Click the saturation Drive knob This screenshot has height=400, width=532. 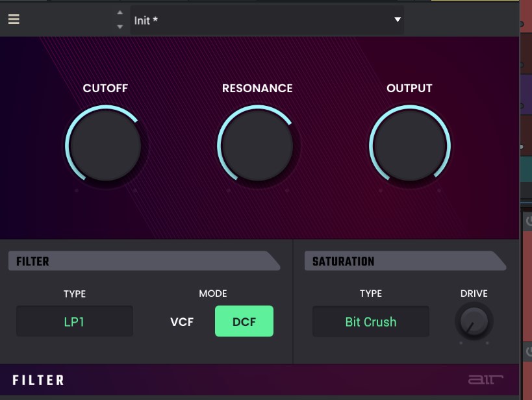pyautogui.click(x=474, y=321)
